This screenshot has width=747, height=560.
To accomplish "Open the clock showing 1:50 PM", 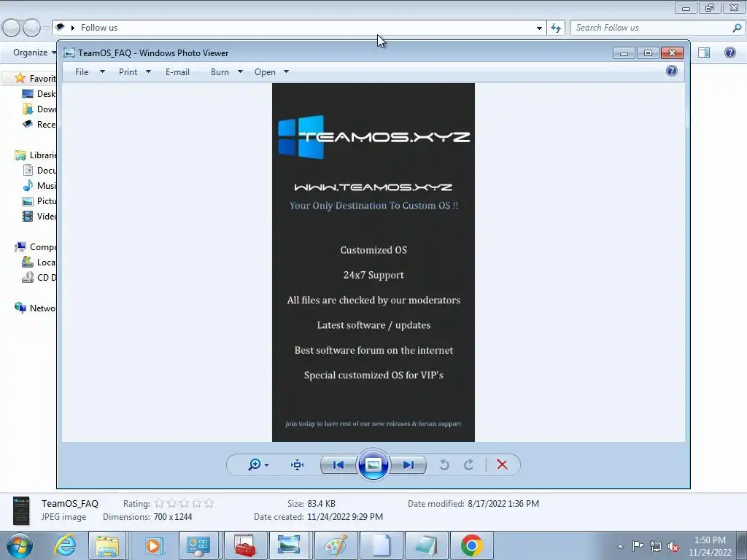I will point(710,546).
